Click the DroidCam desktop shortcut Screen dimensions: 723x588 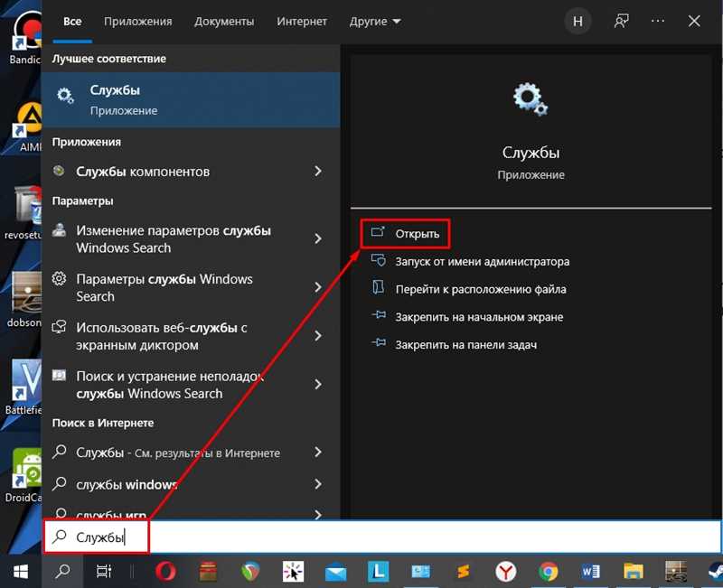(25, 476)
